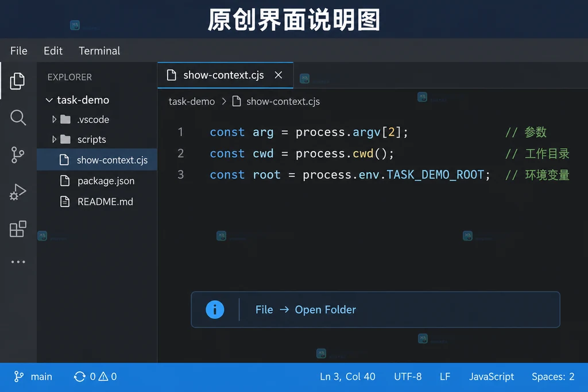
Task: Click the sync changes icon in status bar
Action: coord(79,377)
